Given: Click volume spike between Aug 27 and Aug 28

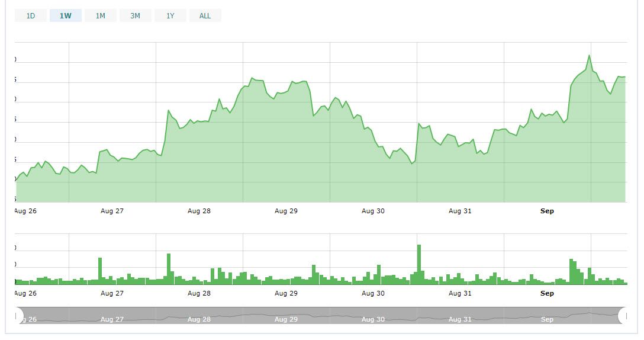Looking at the screenshot, I should point(169,269).
